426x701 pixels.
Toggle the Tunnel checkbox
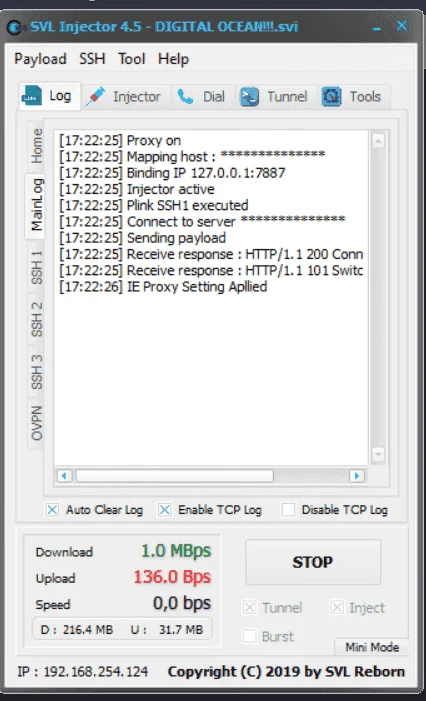click(249, 608)
